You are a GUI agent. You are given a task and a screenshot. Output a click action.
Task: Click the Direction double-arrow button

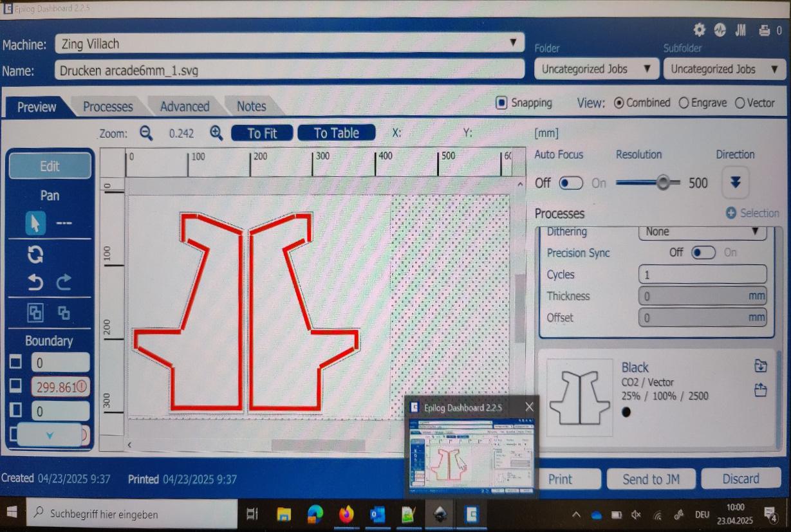click(x=734, y=183)
